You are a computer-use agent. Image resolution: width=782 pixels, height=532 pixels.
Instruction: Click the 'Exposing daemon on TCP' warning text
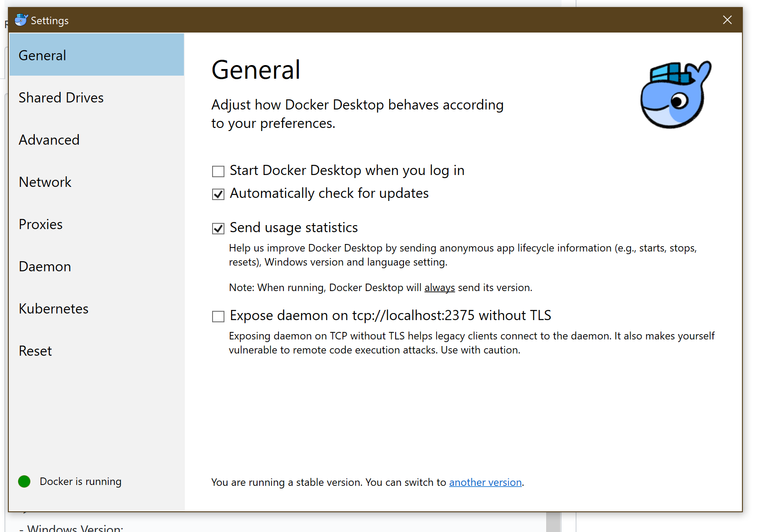click(471, 343)
